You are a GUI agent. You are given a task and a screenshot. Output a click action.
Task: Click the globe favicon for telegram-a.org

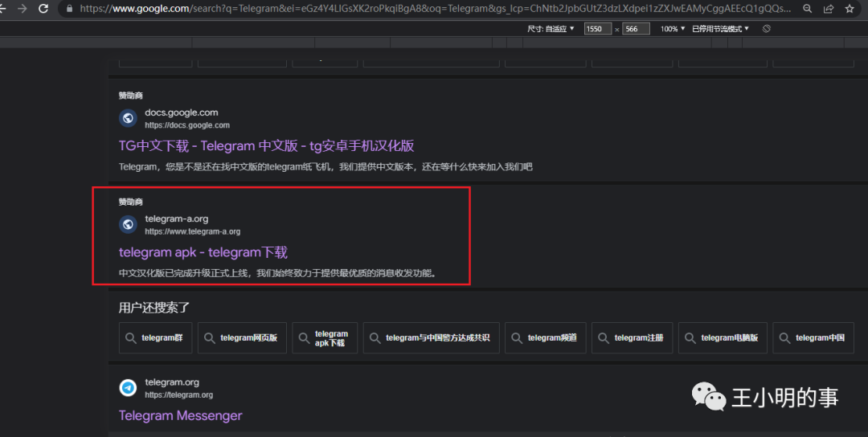pyautogui.click(x=128, y=224)
